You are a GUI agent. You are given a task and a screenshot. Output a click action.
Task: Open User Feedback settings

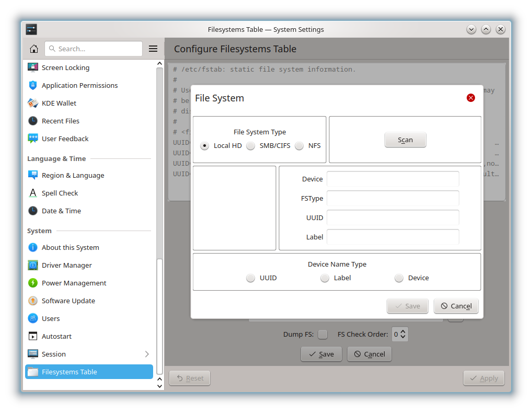[89, 139]
